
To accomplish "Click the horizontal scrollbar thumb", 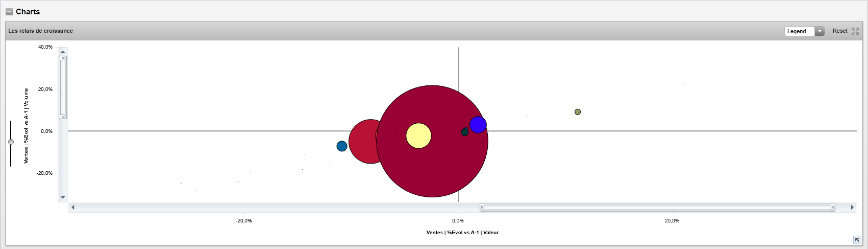I will click(658, 208).
